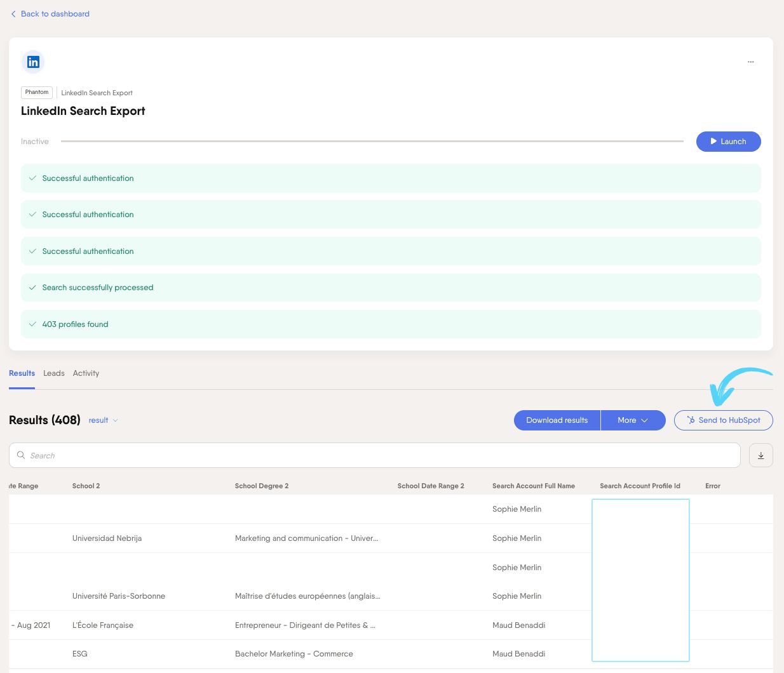The width and height of the screenshot is (784, 673).
Task: Focus the results Search field
Action: pyautogui.click(x=375, y=455)
